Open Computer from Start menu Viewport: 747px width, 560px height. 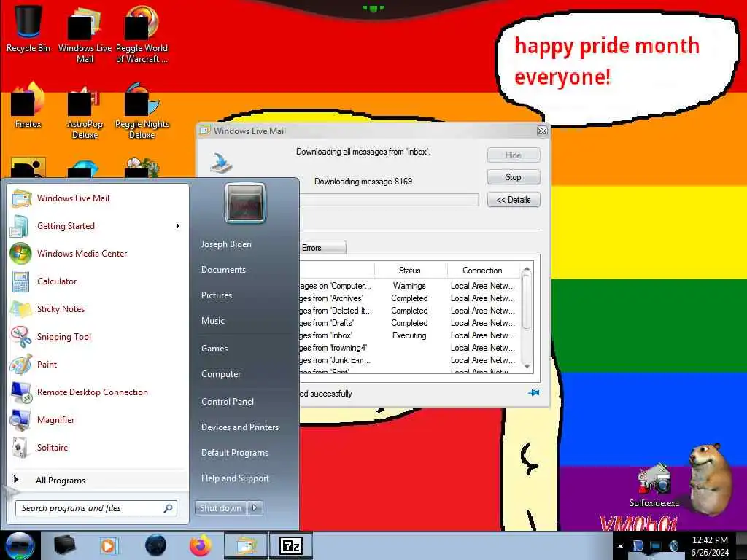point(221,374)
